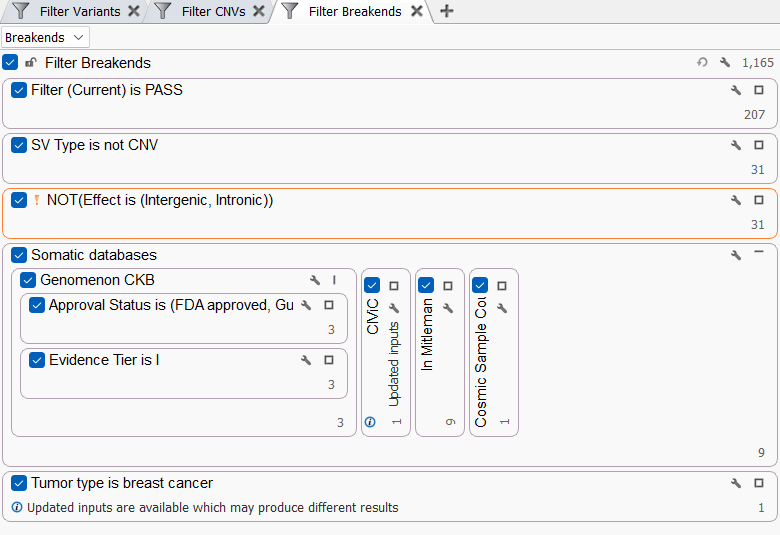The height and width of the screenshot is (535, 780).
Task: Expand the NOT Effect filter card via square
Action: point(759,200)
